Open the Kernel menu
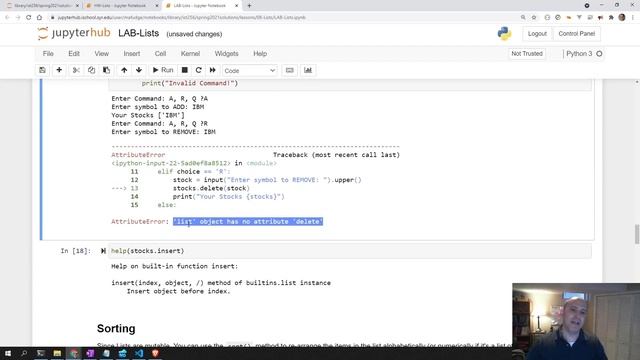This screenshot has width=640, height=360. point(190,53)
